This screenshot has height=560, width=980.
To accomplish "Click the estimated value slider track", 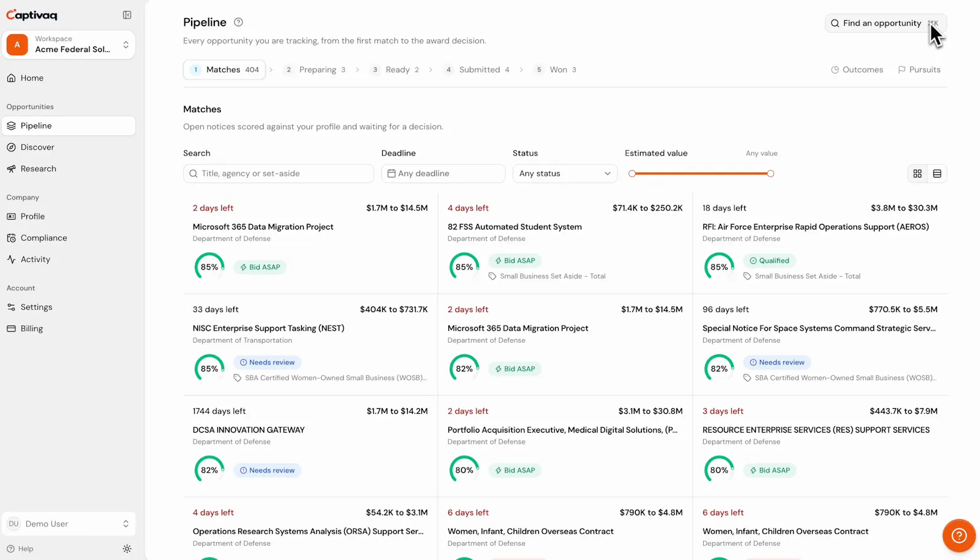I will click(x=701, y=174).
